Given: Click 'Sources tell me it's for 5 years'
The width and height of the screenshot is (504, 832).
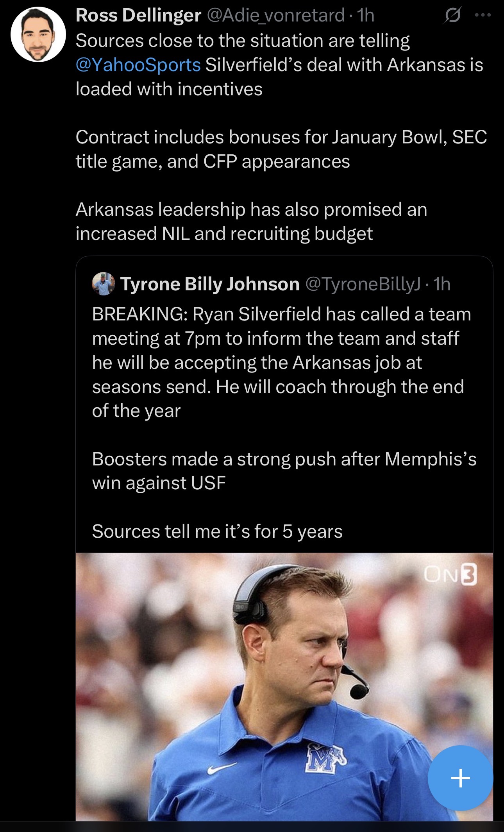Looking at the screenshot, I should coord(217,531).
